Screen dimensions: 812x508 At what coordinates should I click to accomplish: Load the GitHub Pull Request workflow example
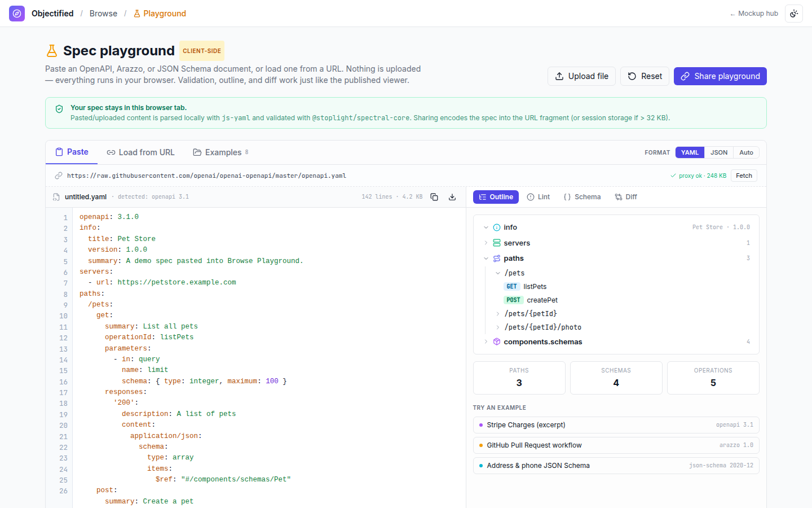[616, 445]
